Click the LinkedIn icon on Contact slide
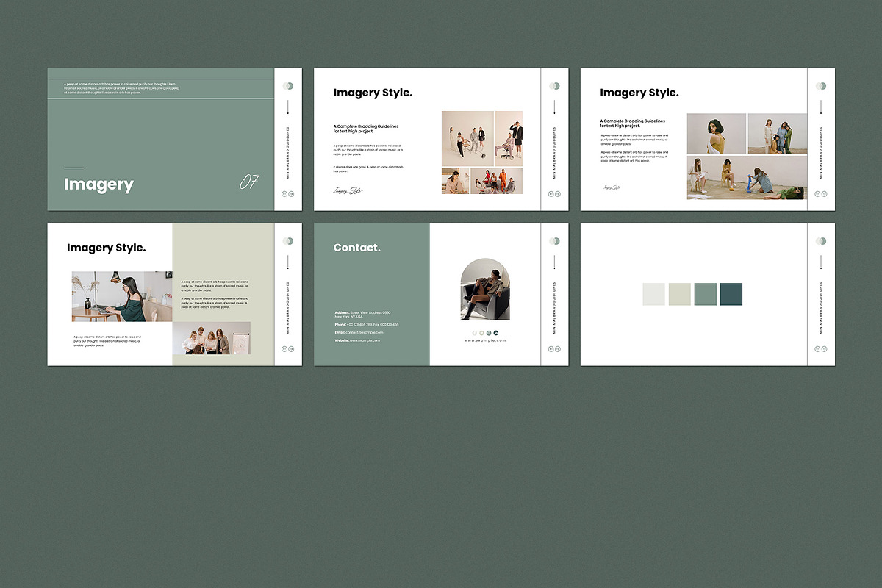This screenshot has width=882, height=588. click(x=496, y=333)
